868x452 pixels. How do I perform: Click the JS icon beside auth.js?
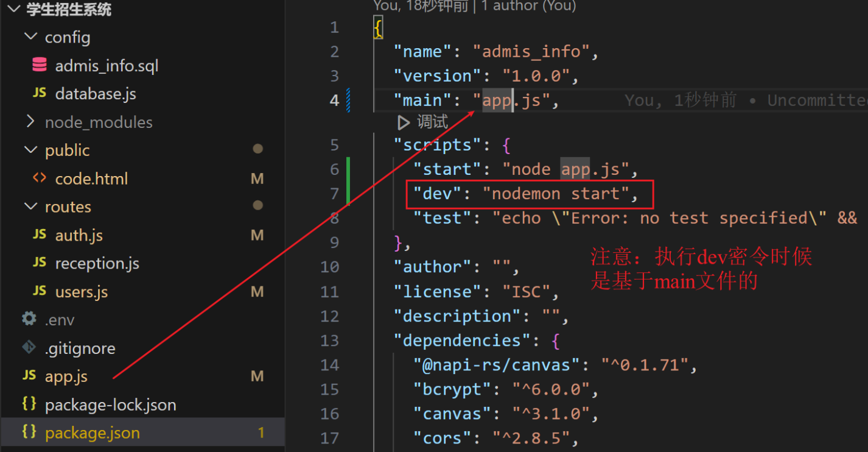pos(40,235)
